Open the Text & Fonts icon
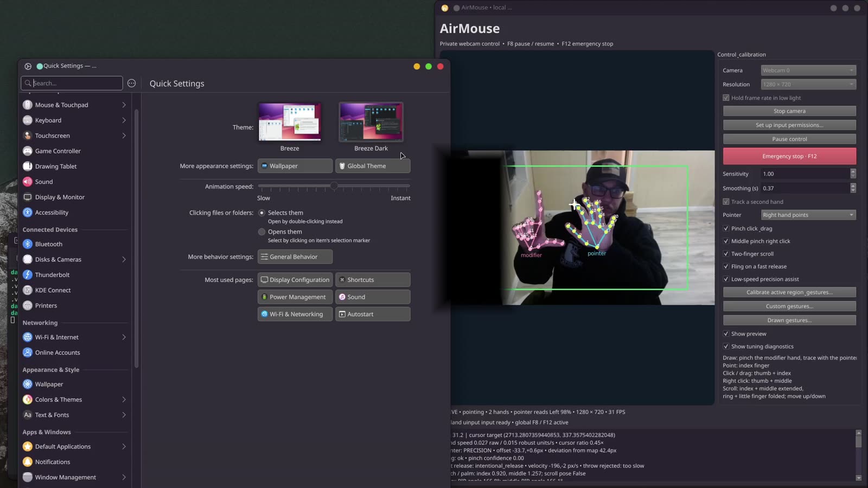 [x=28, y=415]
